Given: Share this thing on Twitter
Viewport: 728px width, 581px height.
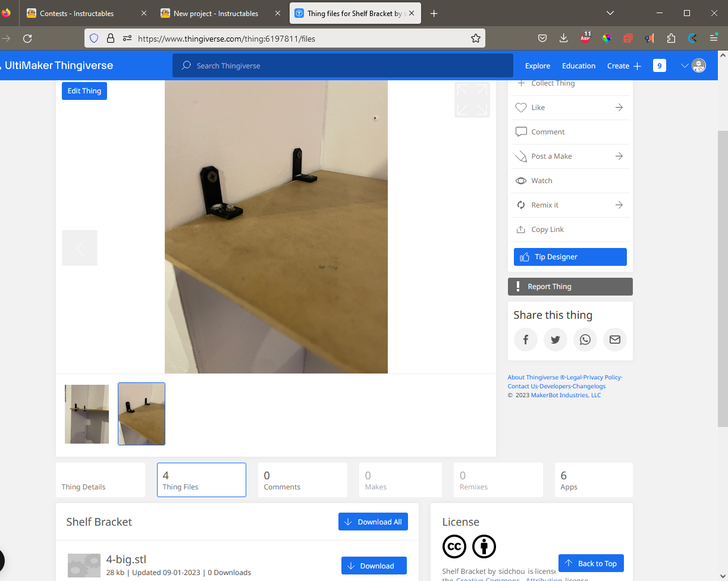Looking at the screenshot, I should [x=556, y=340].
